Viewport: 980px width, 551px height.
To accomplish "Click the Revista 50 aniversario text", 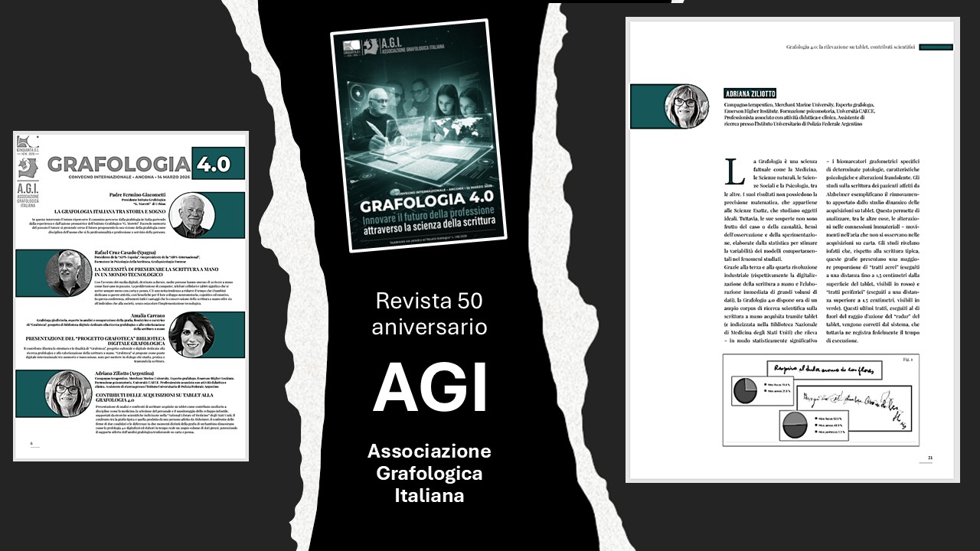I will pos(430,315).
